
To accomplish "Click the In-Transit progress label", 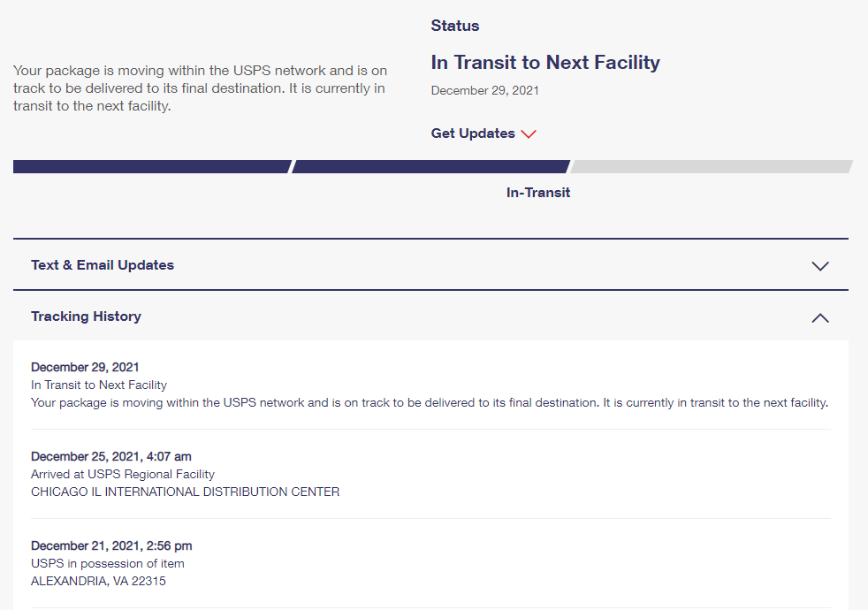I will coord(538,193).
